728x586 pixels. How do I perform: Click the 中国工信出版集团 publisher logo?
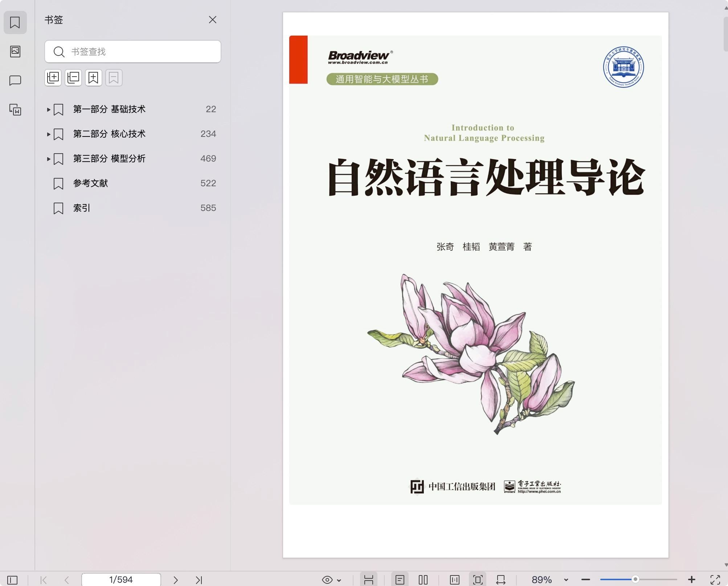click(x=453, y=487)
